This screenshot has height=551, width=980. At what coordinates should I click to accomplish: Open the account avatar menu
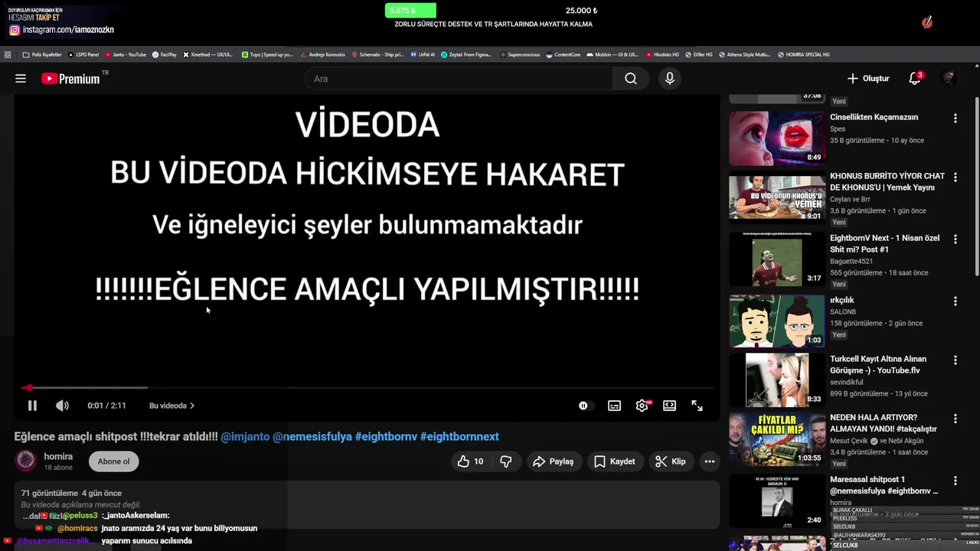click(949, 79)
